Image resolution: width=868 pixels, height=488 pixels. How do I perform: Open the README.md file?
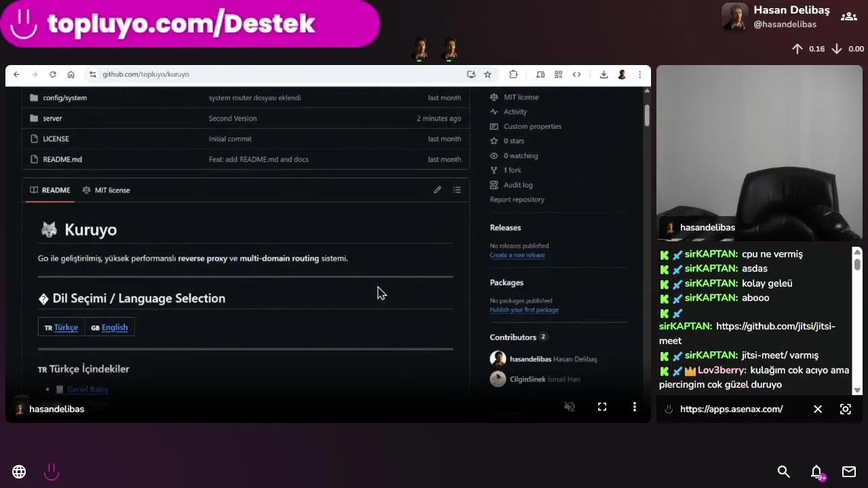pyautogui.click(x=62, y=159)
